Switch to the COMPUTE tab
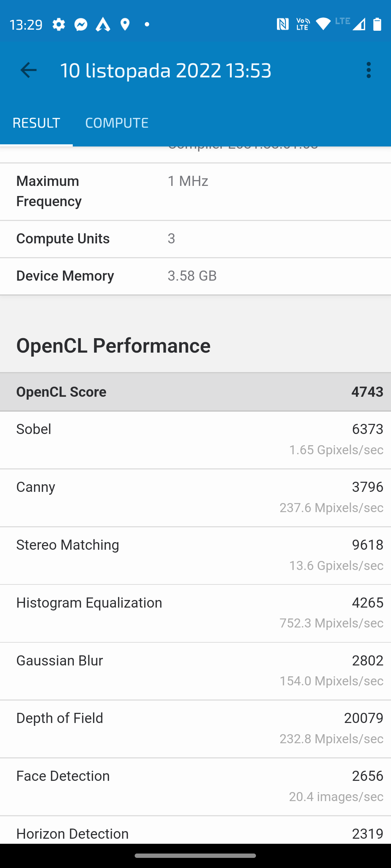 pos(117,123)
